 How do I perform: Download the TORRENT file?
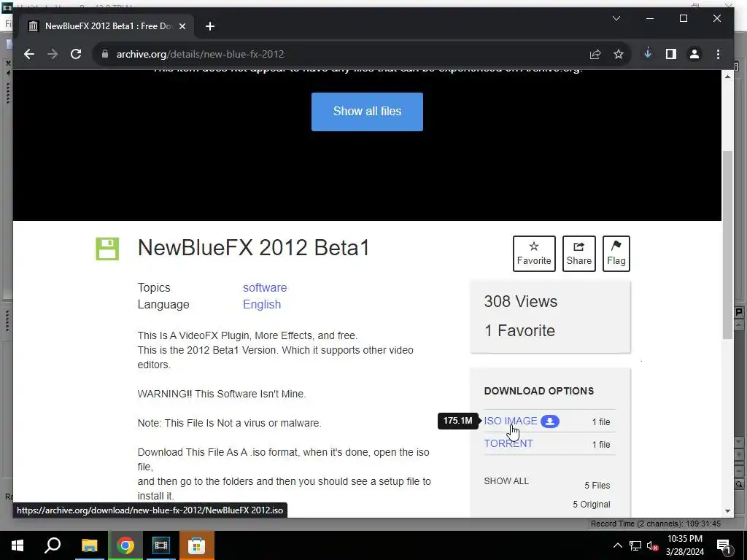pos(508,443)
